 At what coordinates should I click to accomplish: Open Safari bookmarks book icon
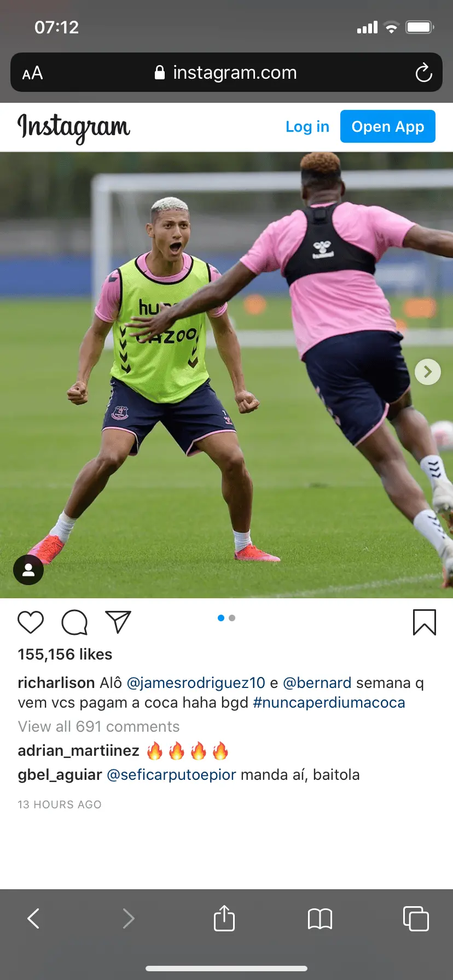tap(320, 919)
